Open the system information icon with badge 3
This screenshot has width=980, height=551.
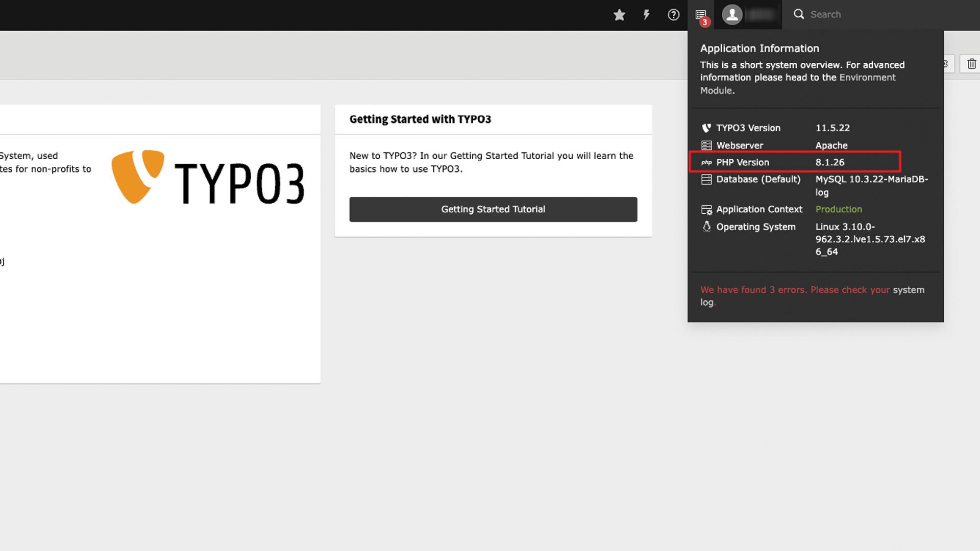(700, 14)
